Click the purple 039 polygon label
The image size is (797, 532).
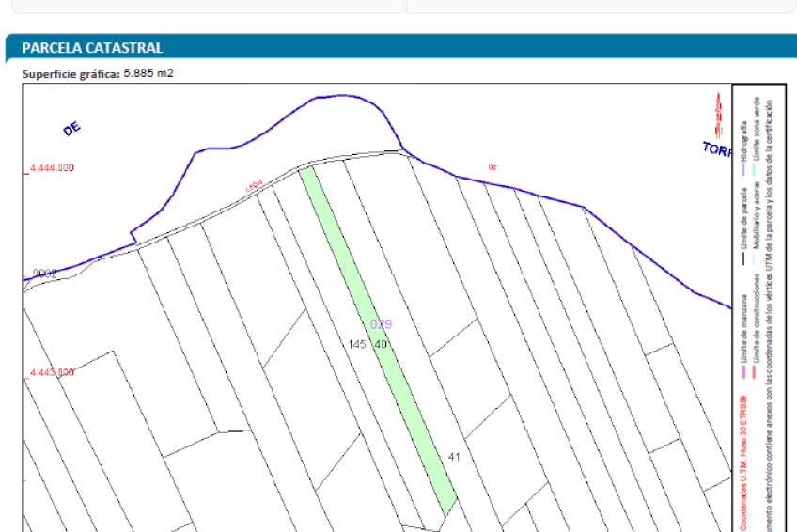click(381, 324)
